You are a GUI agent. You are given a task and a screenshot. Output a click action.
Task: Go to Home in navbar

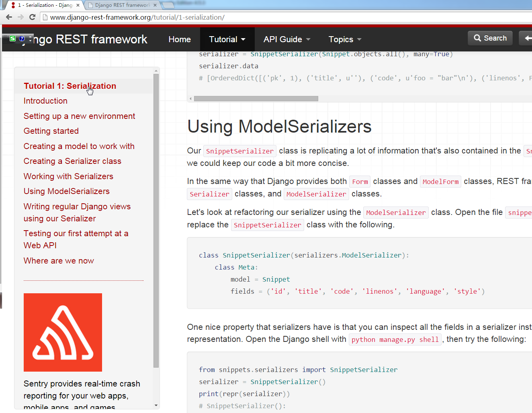tap(180, 39)
